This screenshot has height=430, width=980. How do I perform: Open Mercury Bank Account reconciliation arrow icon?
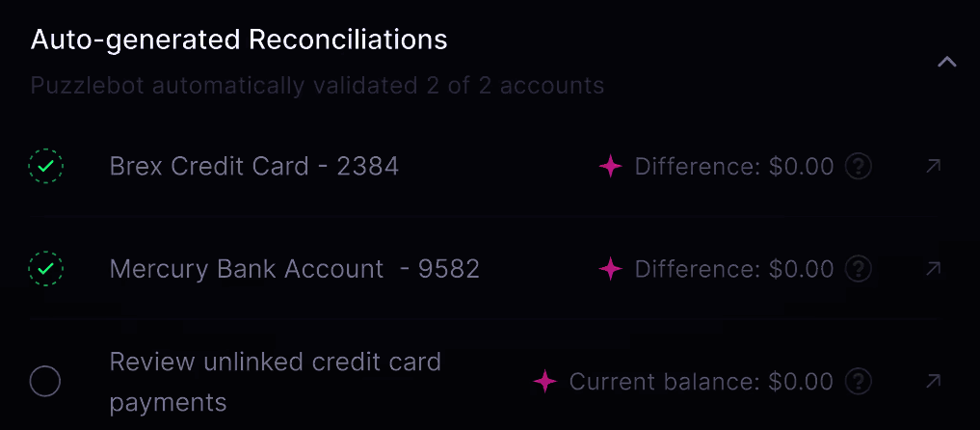click(933, 269)
